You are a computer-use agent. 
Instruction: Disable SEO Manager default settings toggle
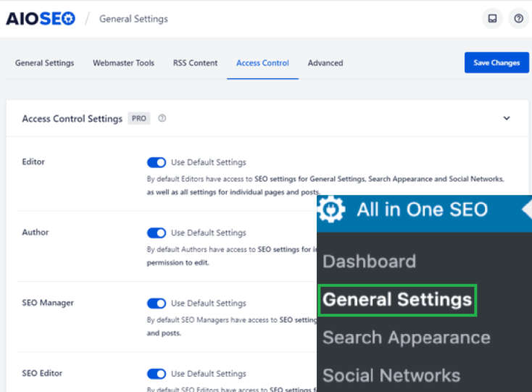[x=157, y=303]
